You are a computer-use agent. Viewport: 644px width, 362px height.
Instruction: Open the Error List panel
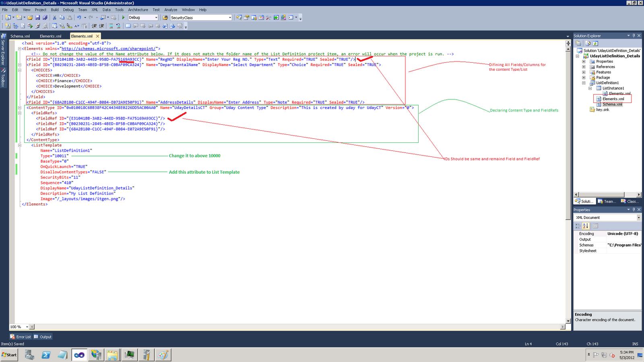click(21, 337)
